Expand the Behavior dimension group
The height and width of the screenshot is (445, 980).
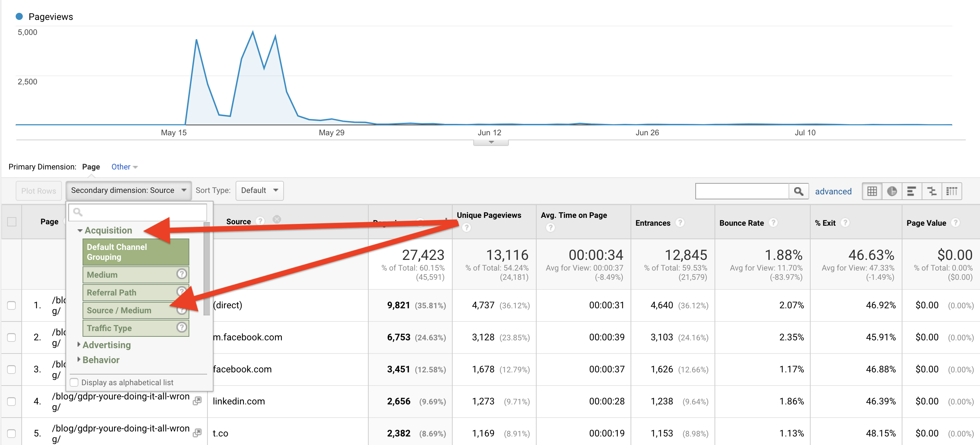(101, 360)
